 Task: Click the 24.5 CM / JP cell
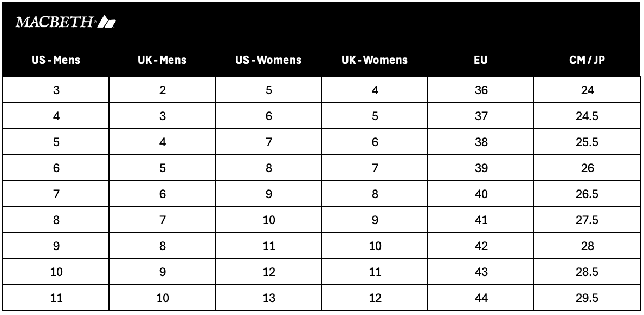coord(587,116)
